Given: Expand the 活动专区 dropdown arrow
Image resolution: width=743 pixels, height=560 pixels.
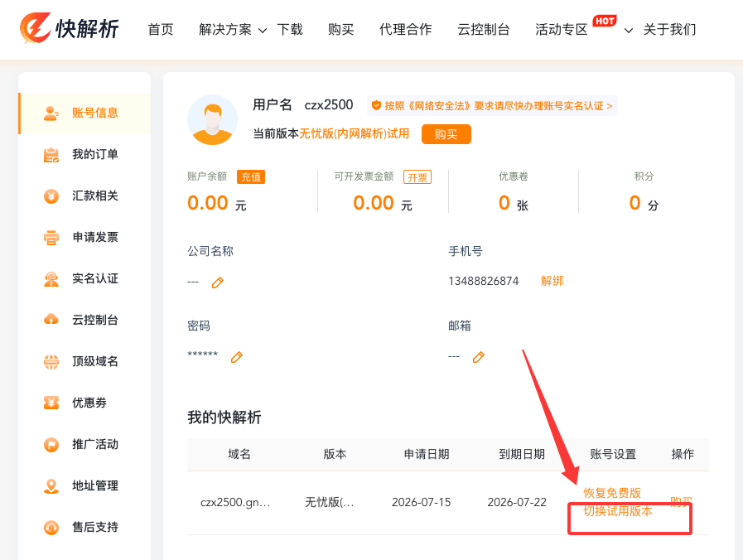Looking at the screenshot, I should tap(629, 31).
